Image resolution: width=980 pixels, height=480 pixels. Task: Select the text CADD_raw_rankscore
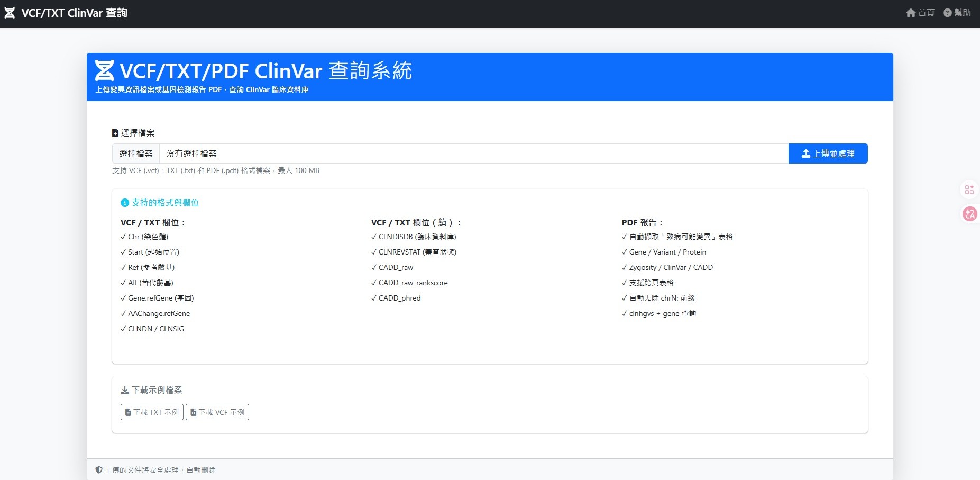pyautogui.click(x=413, y=283)
